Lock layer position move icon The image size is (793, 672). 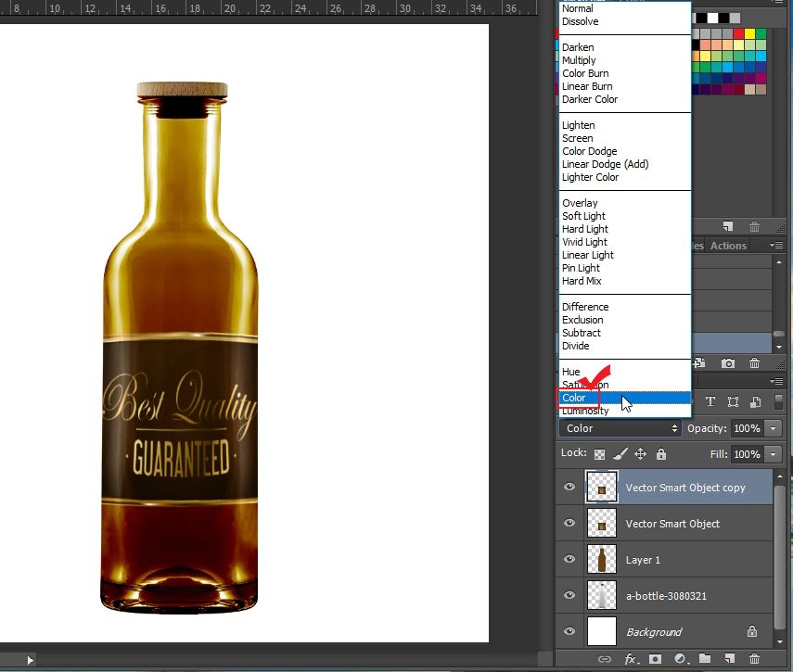pos(640,454)
